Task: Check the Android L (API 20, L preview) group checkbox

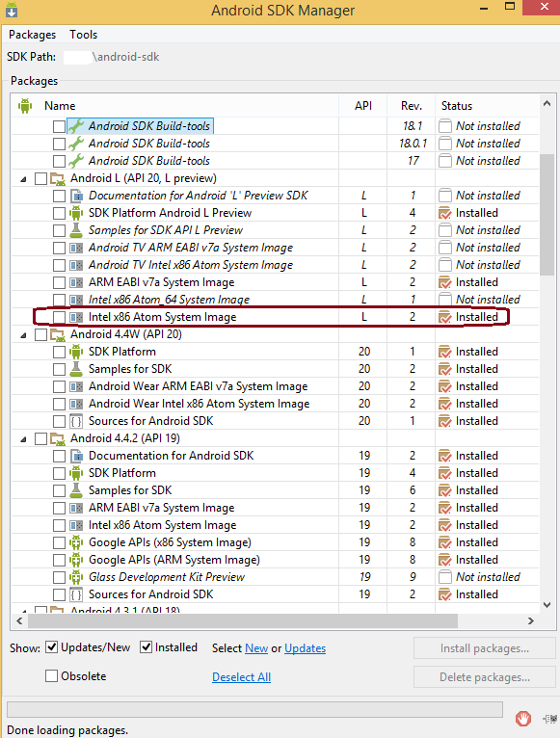Action: [x=41, y=178]
